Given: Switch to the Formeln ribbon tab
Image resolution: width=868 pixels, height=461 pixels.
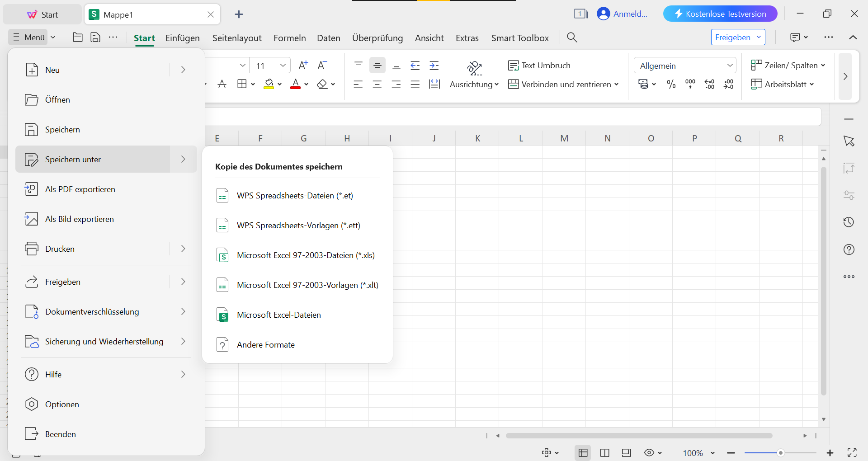Looking at the screenshot, I should pyautogui.click(x=289, y=38).
